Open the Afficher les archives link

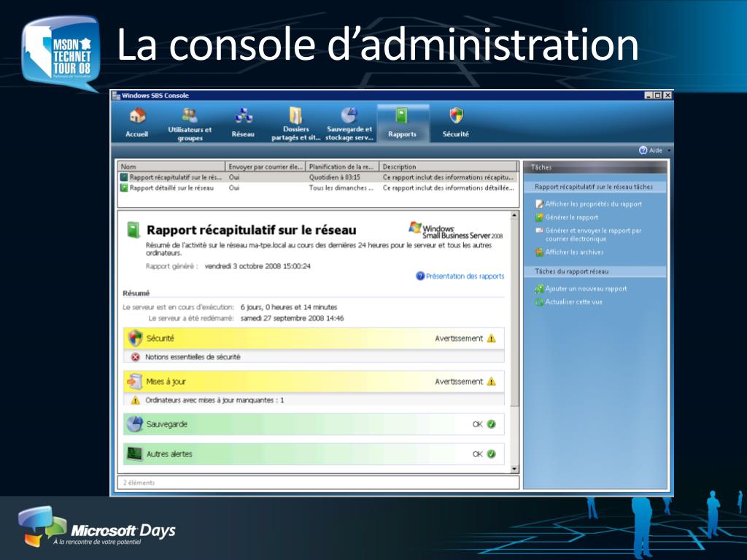click(575, 252)
